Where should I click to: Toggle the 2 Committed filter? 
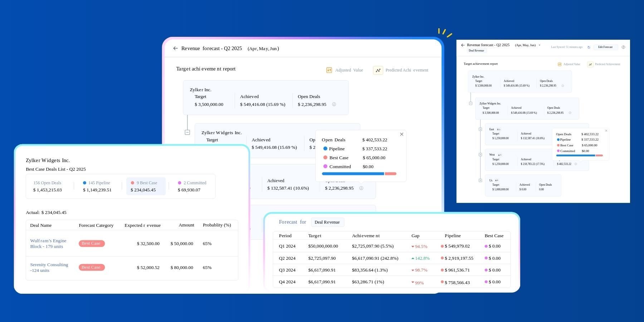(x=192, y=186)
